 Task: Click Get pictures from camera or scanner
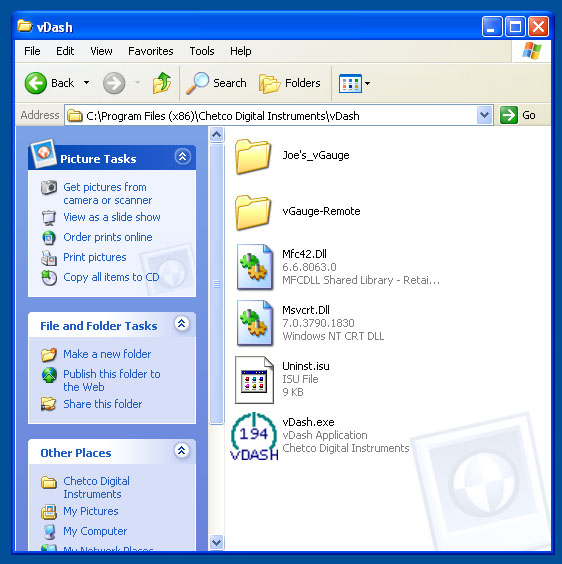click(x=108, y=194)
